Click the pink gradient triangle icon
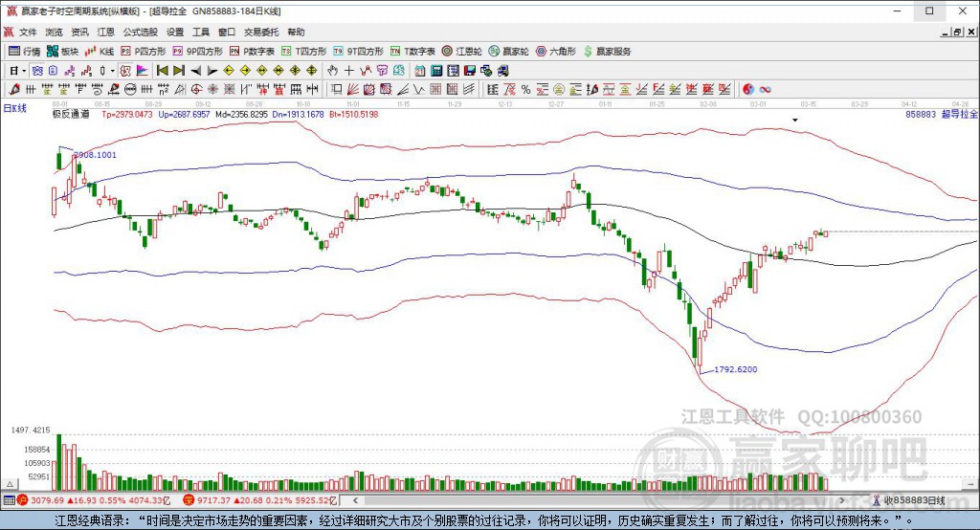The image size is (980, 530). point(142,71)
